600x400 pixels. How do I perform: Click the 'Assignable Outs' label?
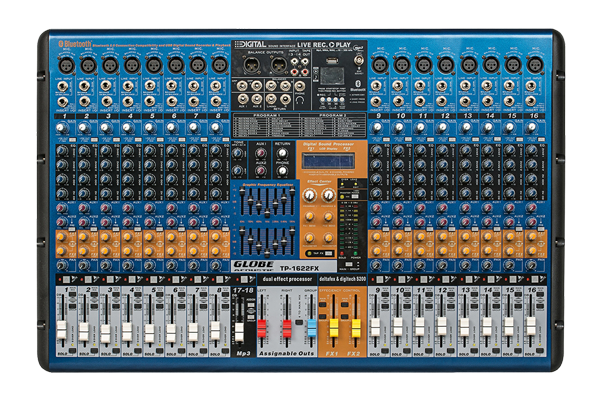pos(287,354)
